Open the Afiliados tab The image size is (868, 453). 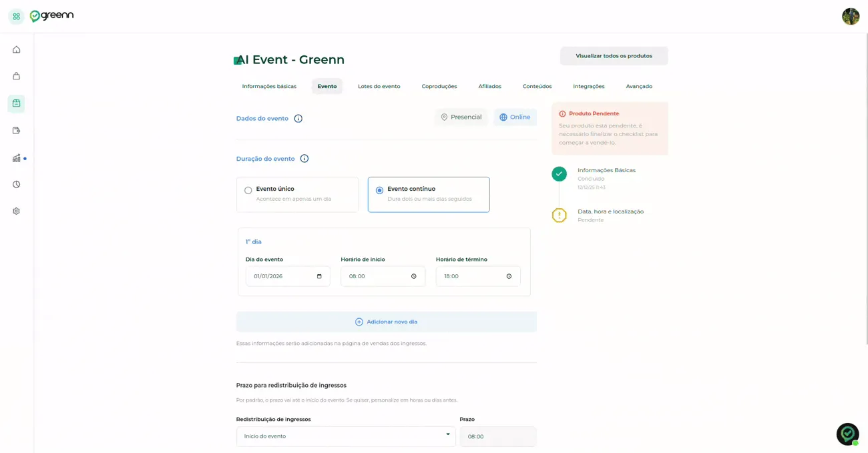[x=490, y=86]
